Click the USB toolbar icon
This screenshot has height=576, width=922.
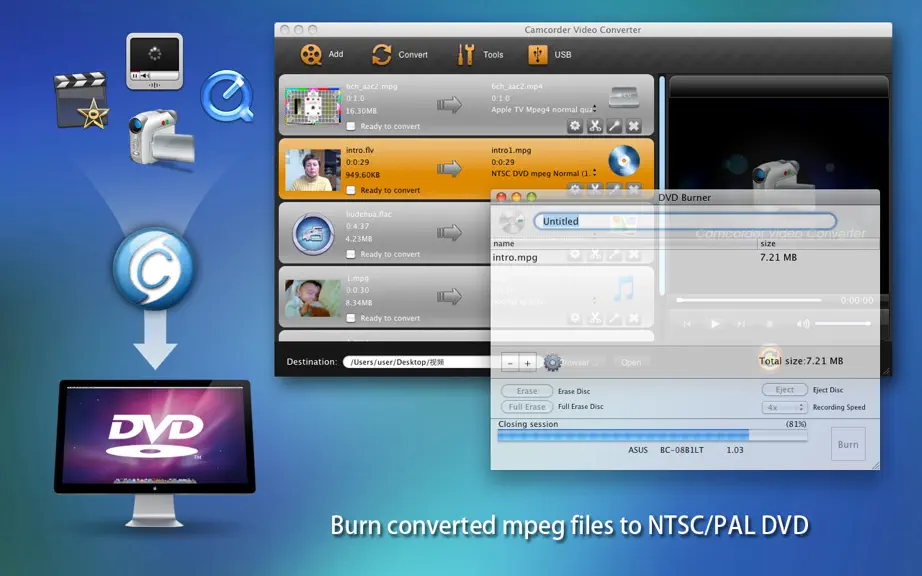(x=537, y=55)
